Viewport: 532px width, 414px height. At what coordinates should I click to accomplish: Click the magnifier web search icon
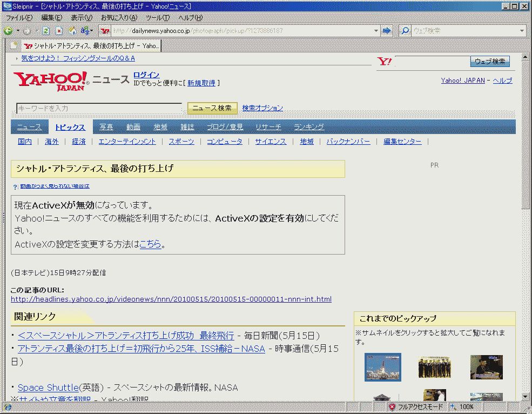[405, 31]
